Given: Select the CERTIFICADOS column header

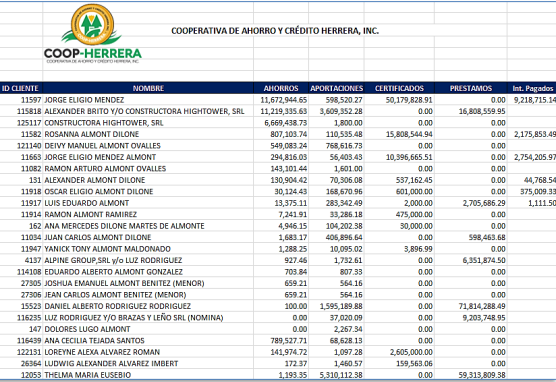Looking at the screenshot, I should (399, 88).
